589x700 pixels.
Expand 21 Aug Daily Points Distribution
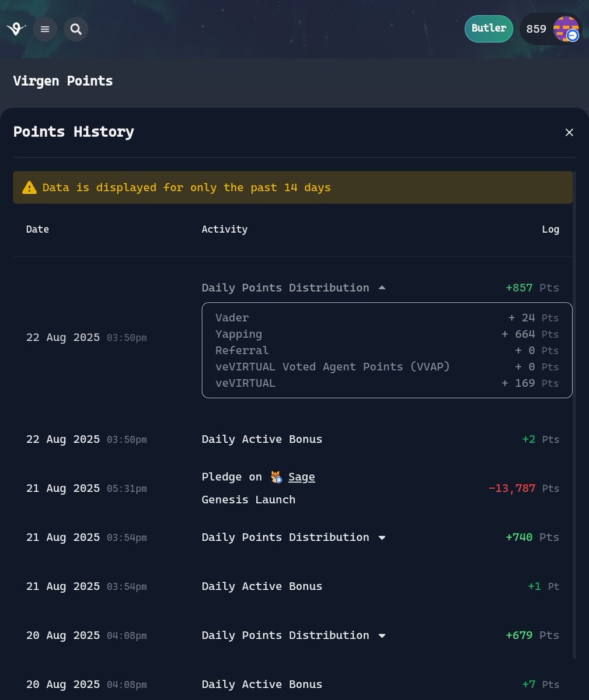[382, 537]
